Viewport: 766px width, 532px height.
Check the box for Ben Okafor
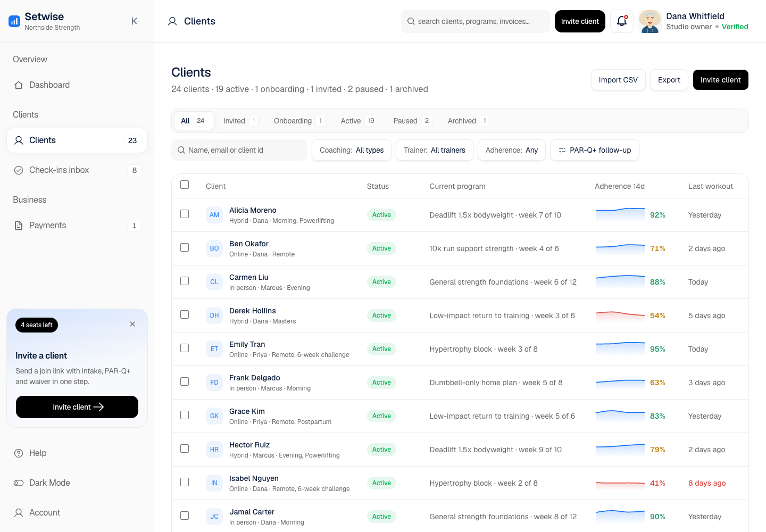coord(185,247)
